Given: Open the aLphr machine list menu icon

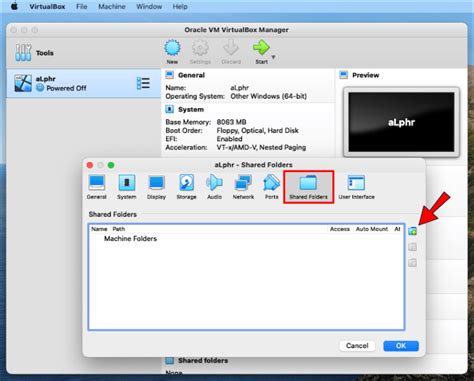Looking at the screenshot, I should click(x=143, y=83).
